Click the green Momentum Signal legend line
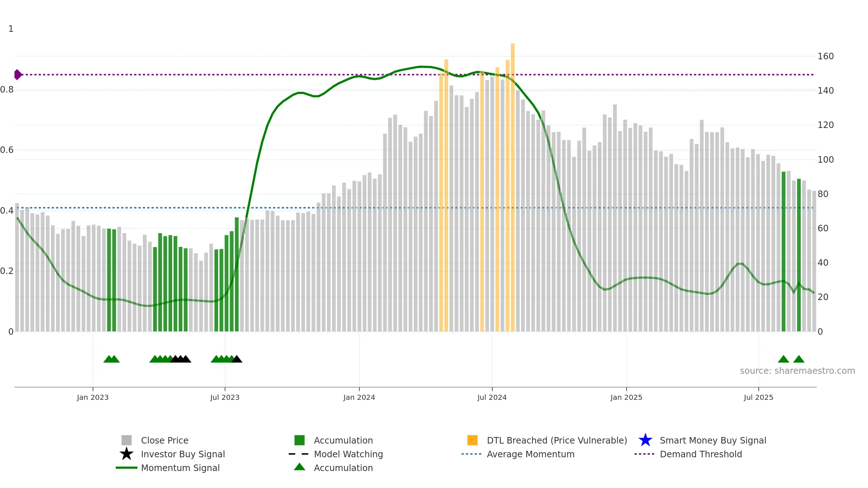Screen dimensions: 868x488 pos(127,468)
